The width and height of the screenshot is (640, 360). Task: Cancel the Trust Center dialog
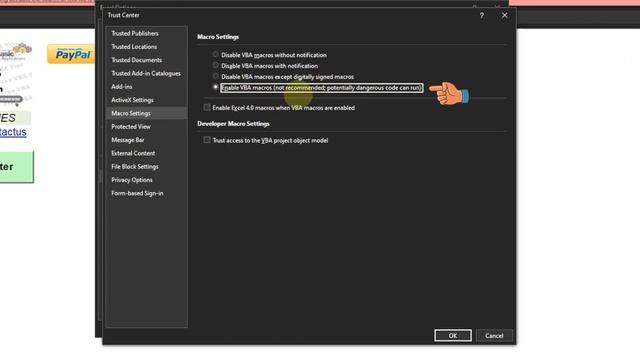(x=494, y=336)
